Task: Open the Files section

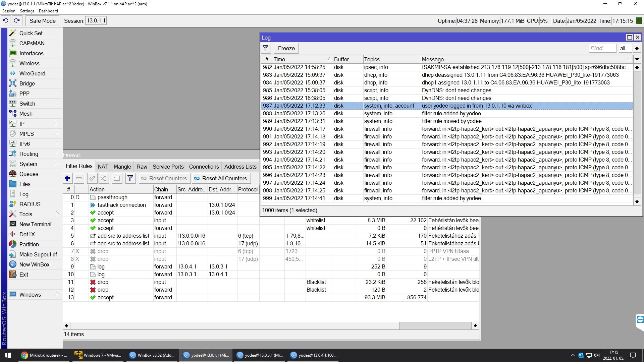Action: (24, 184)
